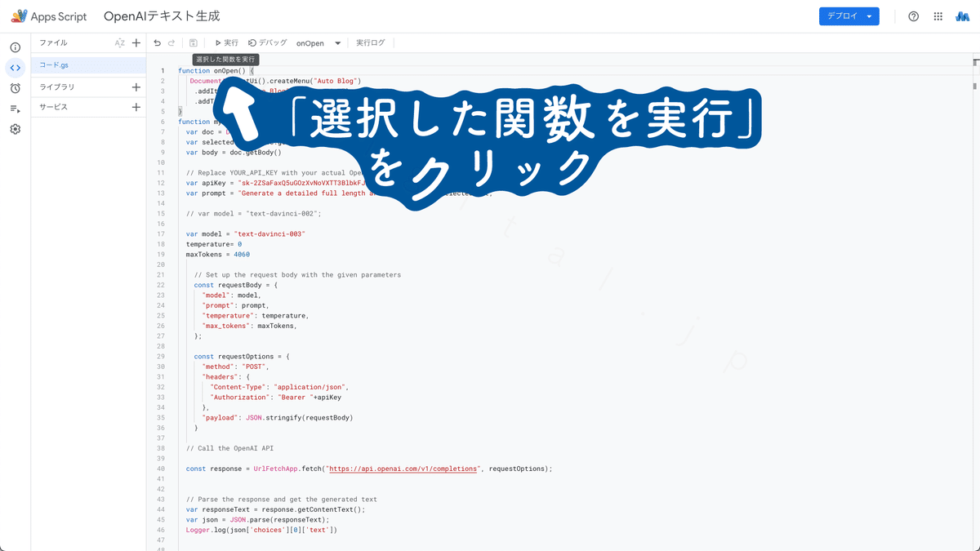Image resolution: width=980 pixels, height=551 pixels.
Task: Click the Save project floppy icon
Action: (x=194, y=43)
